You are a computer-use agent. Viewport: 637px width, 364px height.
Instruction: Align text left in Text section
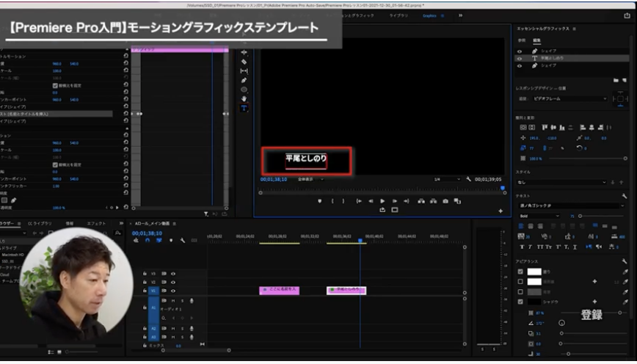(x=522, y=226)
